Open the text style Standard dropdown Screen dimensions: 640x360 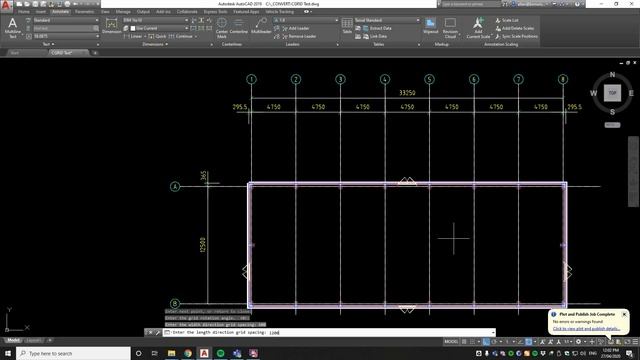[x=66, y=20]
